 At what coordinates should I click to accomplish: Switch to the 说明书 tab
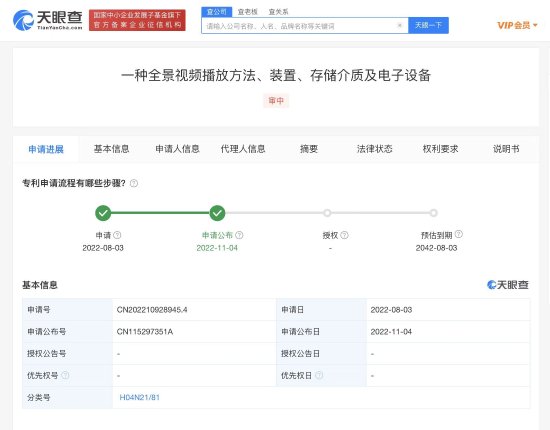[x=506, y=149]
